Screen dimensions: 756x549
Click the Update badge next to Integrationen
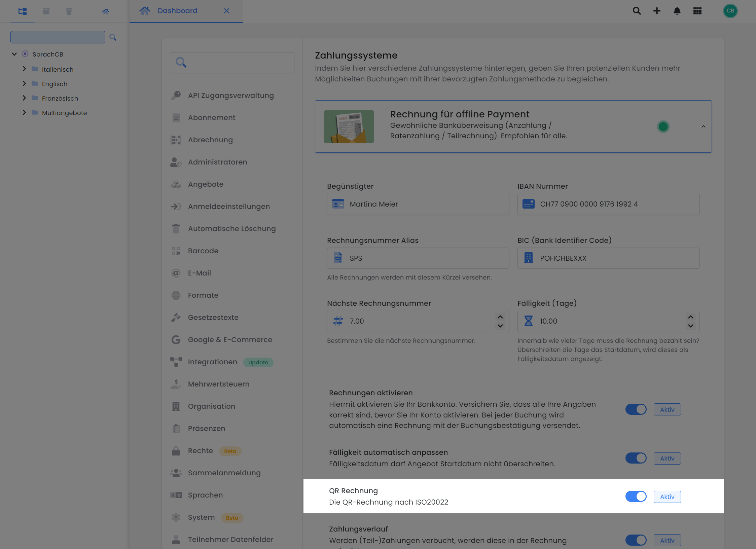[258, 362]
